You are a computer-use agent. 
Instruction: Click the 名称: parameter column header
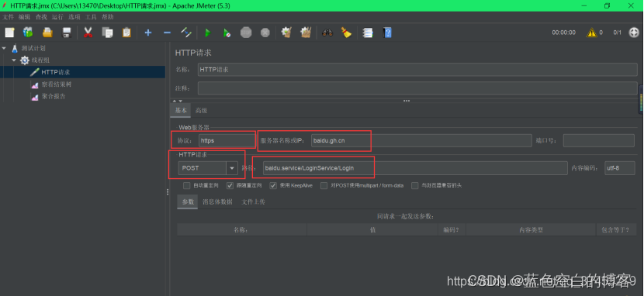(242, 230)
